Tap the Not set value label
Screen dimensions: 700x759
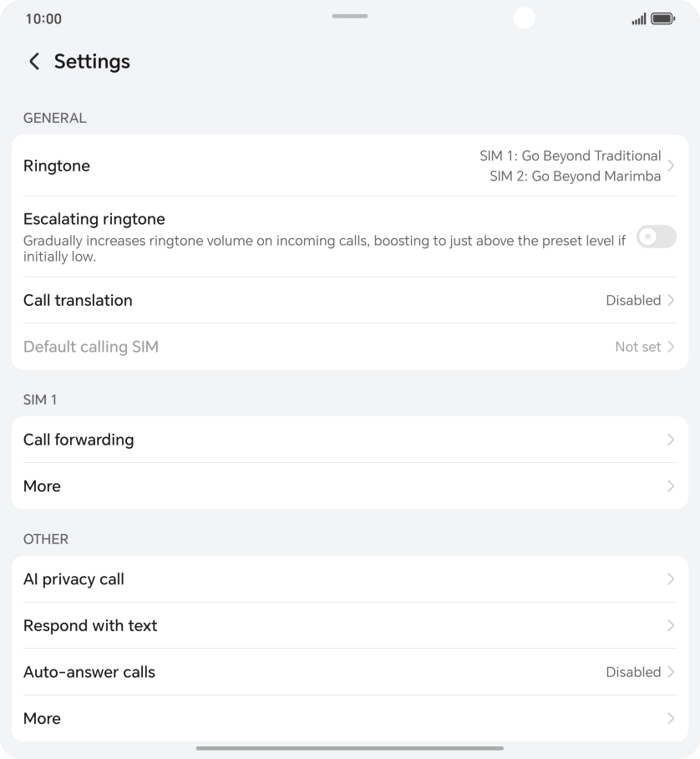637,347
